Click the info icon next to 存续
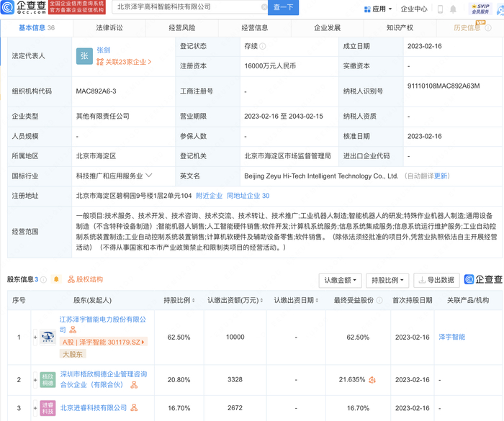This screenshot has width=504, height=421. click(x=263, y=46)
